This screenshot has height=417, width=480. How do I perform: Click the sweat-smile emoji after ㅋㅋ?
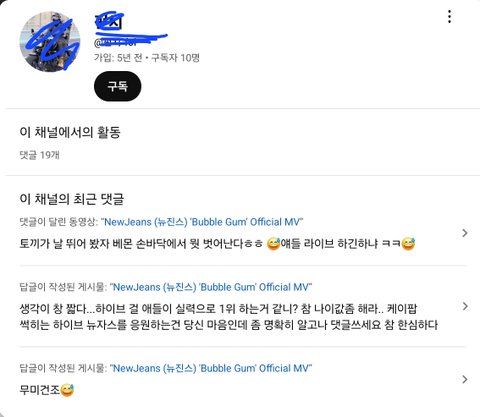pyautogui.click(x=408, y=244)
